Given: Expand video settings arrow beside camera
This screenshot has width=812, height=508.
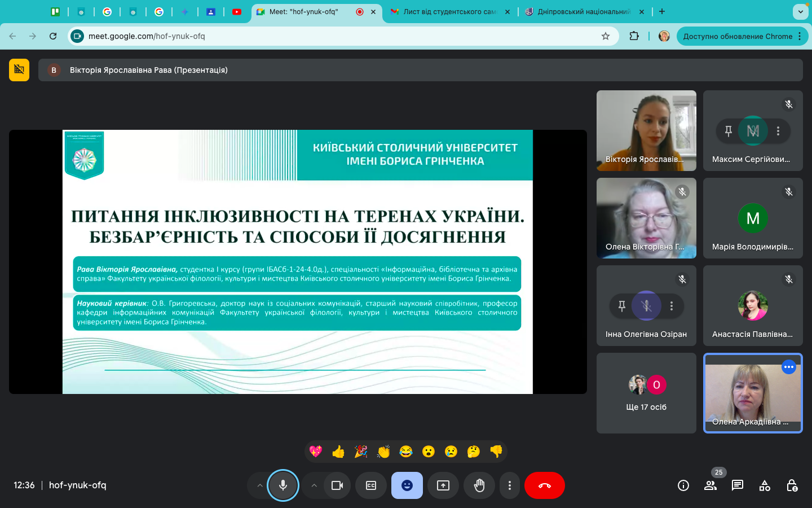Looking at the screenshot, I should [314, 485].
